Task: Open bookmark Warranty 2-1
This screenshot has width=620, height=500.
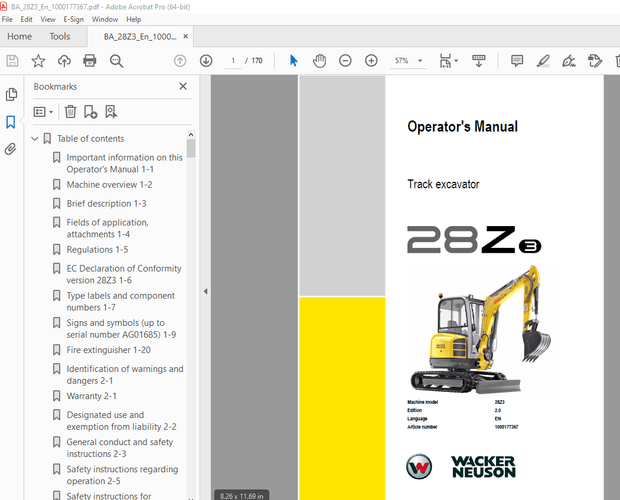Action: pyautogui.click(x=91, y=396)
